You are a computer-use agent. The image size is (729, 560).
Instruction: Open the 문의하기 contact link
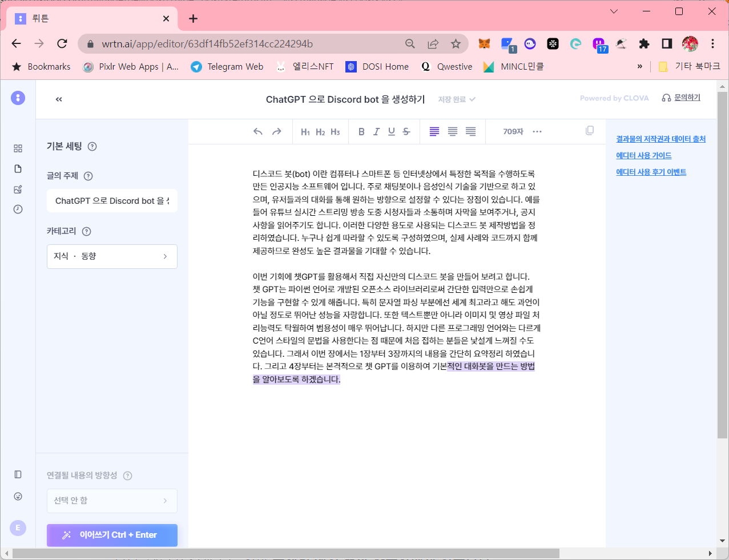[681, 98]
